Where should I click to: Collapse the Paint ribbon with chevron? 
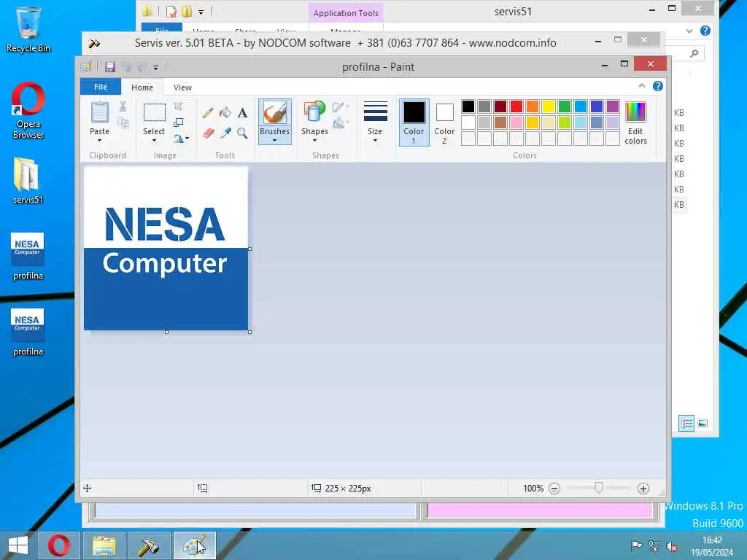[641, 86]
